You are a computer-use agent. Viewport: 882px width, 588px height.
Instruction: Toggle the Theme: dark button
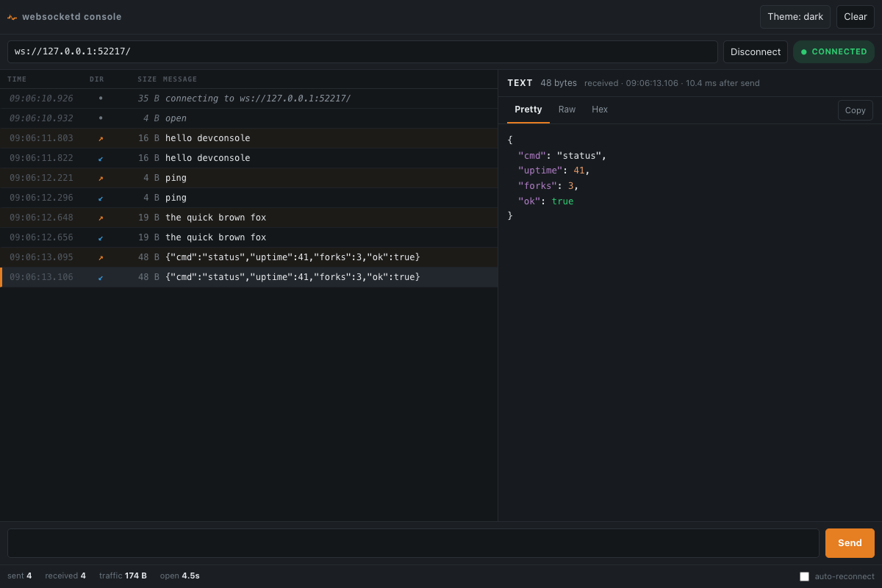(x=795, y=17)
